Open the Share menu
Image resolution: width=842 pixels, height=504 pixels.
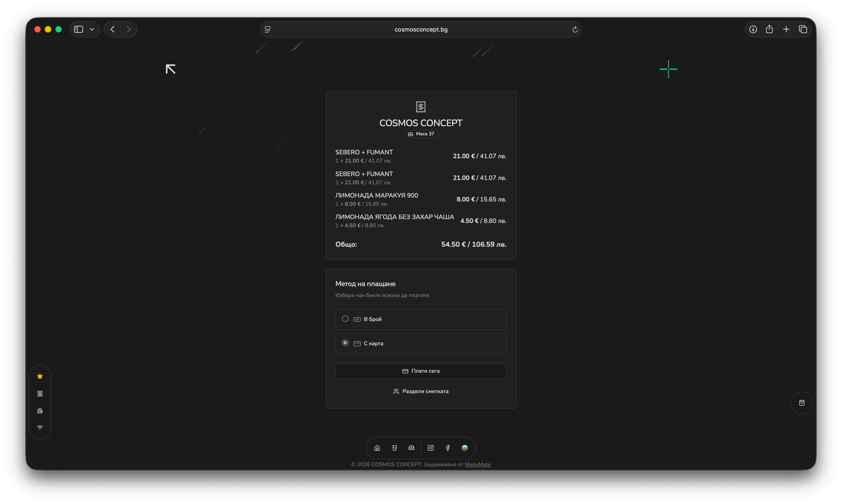pos(769,29)
